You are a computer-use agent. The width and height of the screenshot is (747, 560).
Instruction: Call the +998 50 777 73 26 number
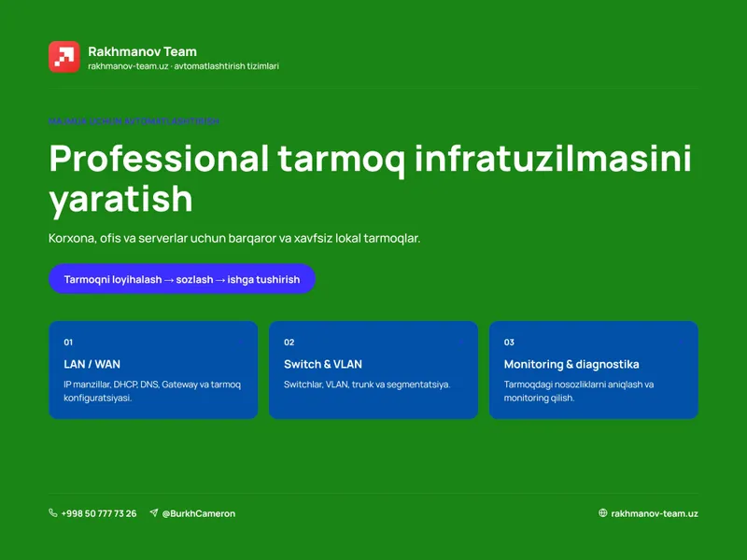point(99,513)
